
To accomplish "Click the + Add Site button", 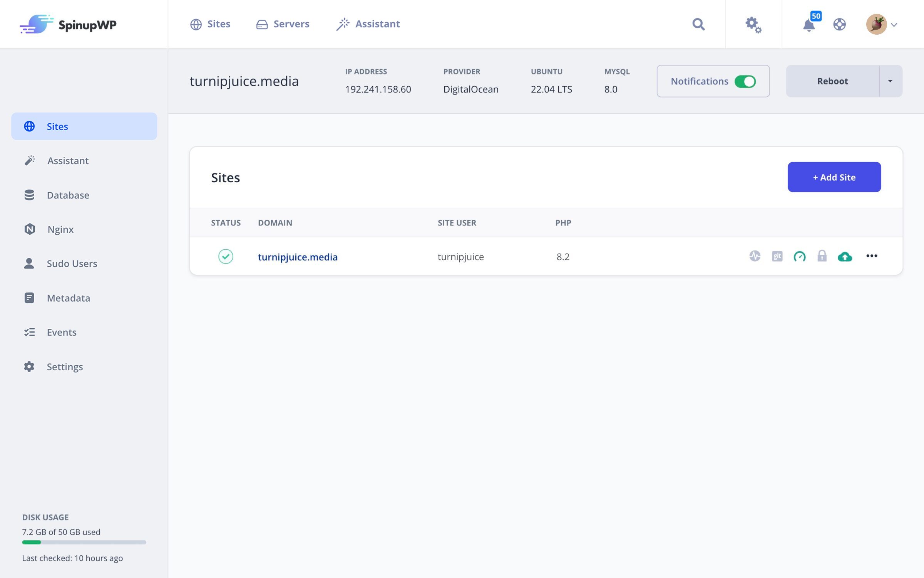I will [834, 177].
